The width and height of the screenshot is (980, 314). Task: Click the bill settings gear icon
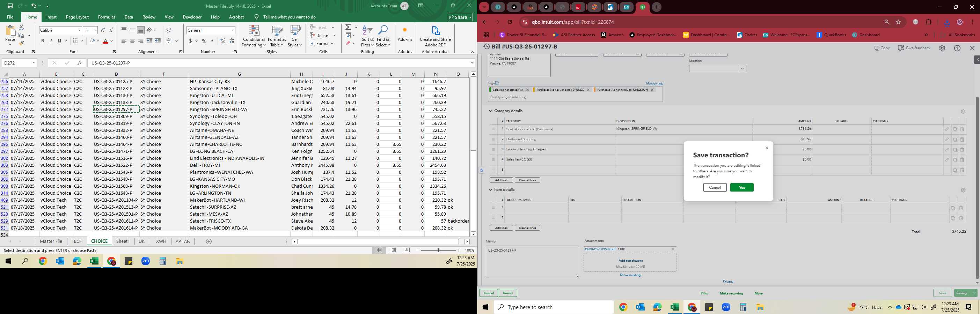tap(942, 48)
